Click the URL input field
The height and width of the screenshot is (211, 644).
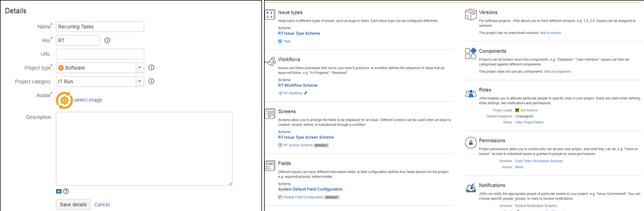(100, 54)
